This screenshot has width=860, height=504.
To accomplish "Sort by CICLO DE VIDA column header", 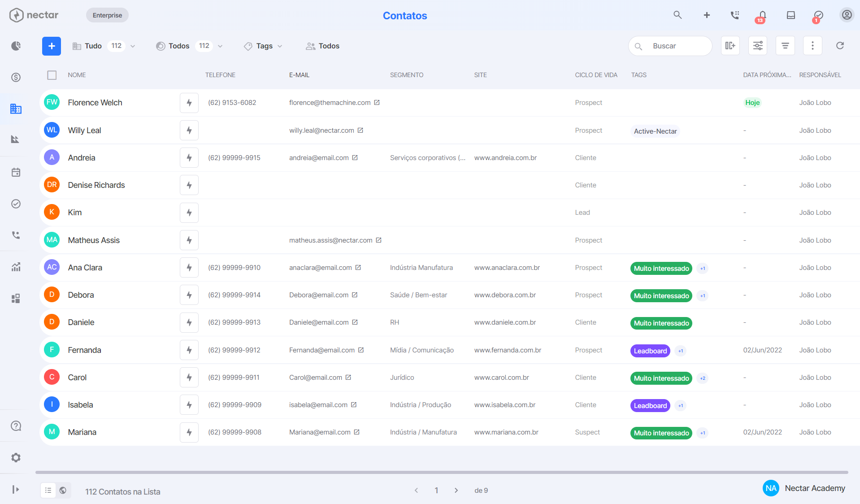I will [596, 75].
